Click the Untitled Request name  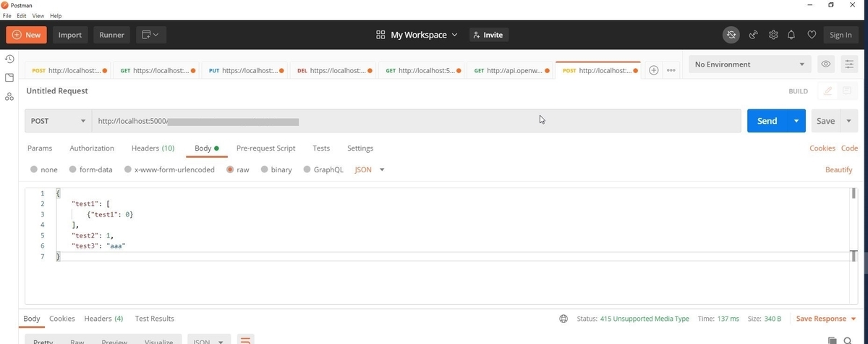(x=57, y=91)
